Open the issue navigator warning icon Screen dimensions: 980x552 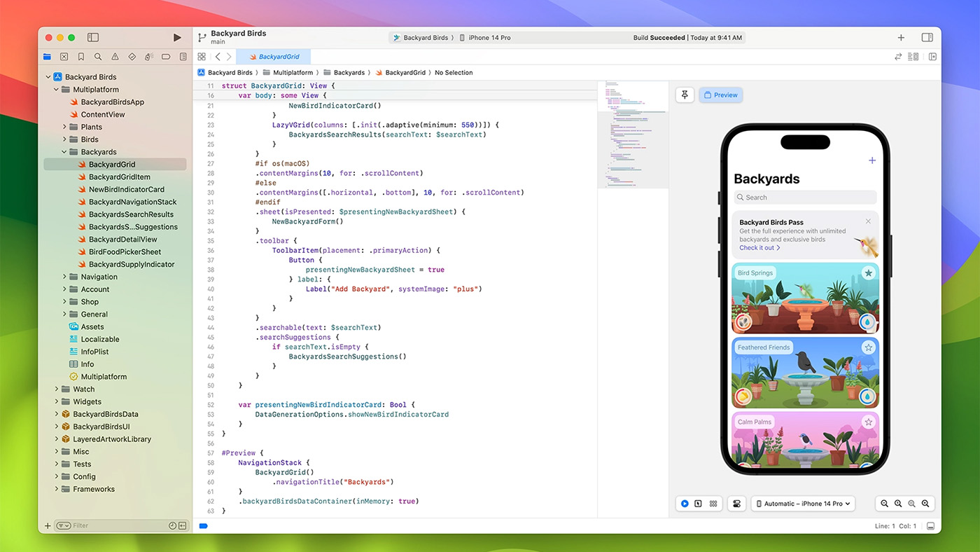pyautogui.click(x=115, y=57)
